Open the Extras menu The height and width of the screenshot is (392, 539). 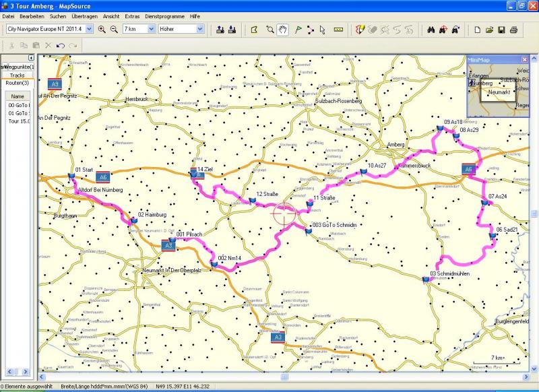tap(132, 16)
